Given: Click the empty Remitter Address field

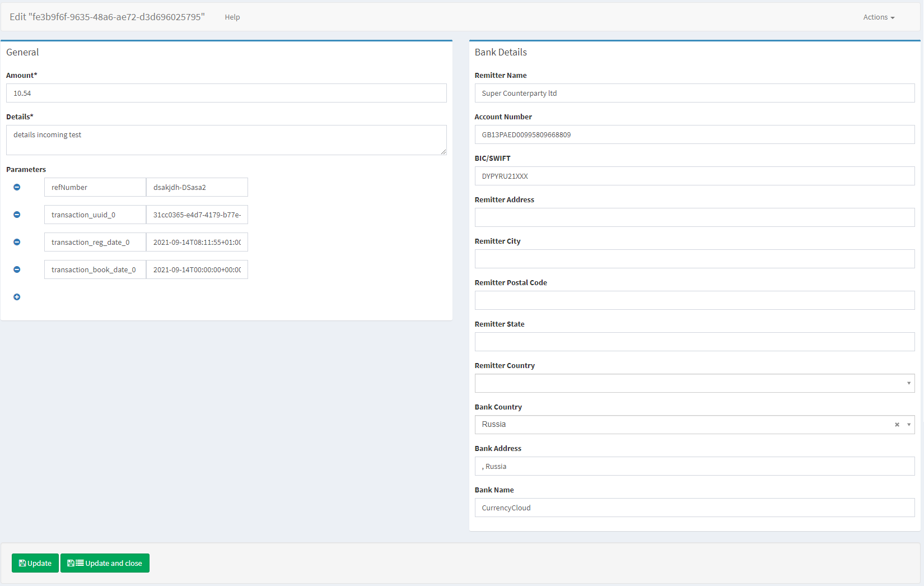Looking at the screenshot, I should [694, 217].
